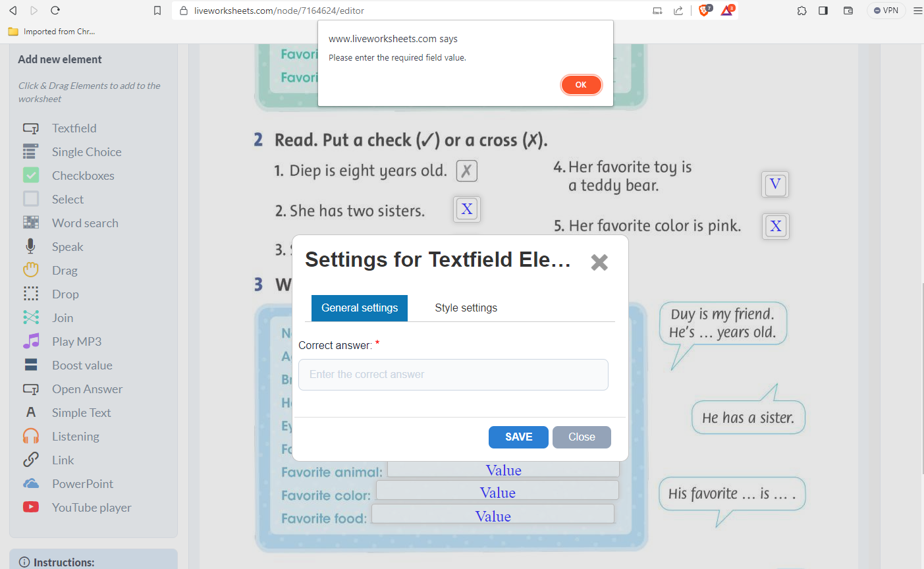The width and height of the screenshot is (924, 569).
Task: Toggle the cross box beside 'Diep is eight years old'
Action: [x=466, y=171]
